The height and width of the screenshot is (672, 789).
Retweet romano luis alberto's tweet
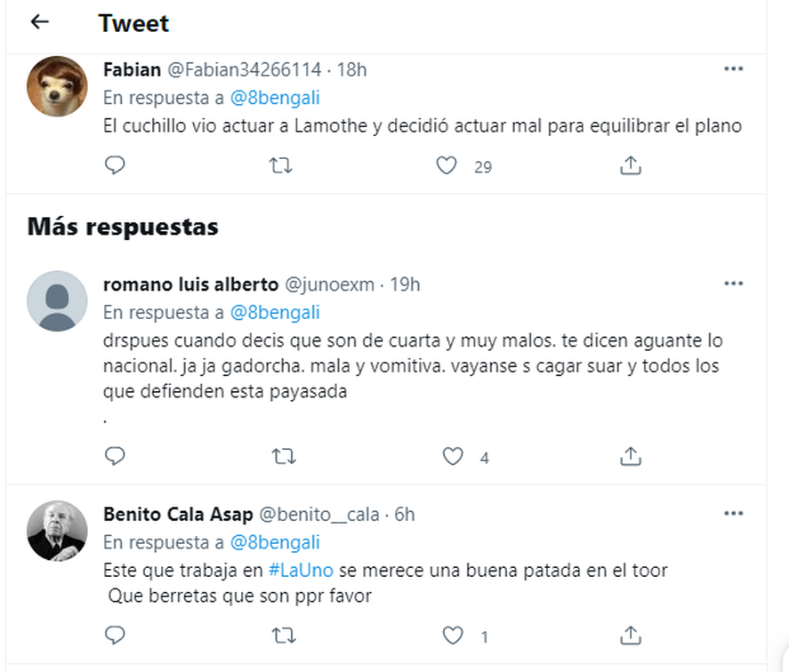283,457
